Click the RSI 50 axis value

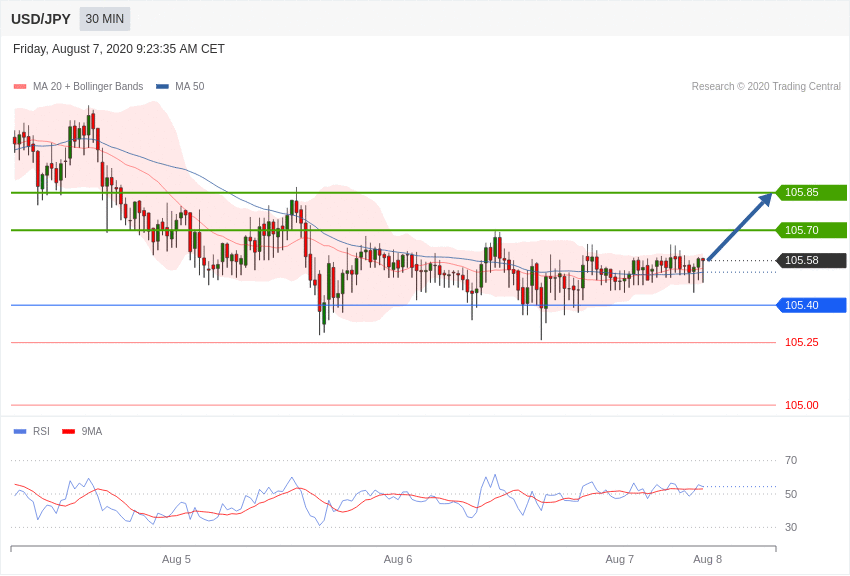[791, 494]
